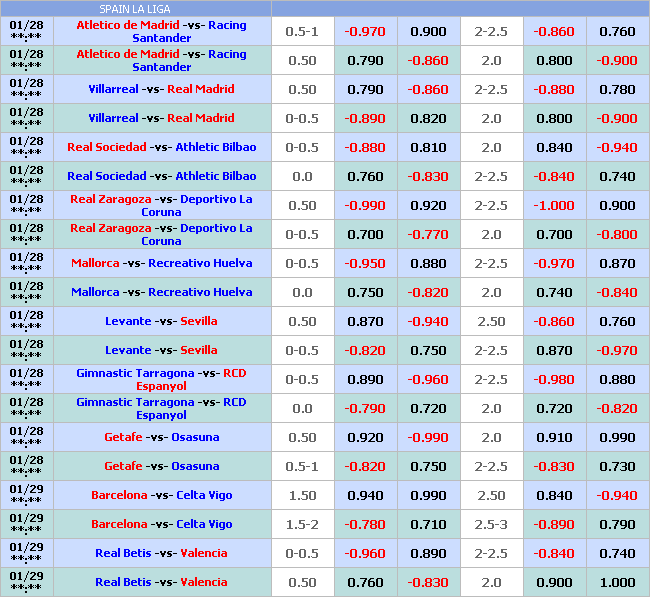Click the 2.5-3 total goals line for Barcelona
The height and width of the screenshot is (597, 650).
pyautogui.click(x=491, y=524)
